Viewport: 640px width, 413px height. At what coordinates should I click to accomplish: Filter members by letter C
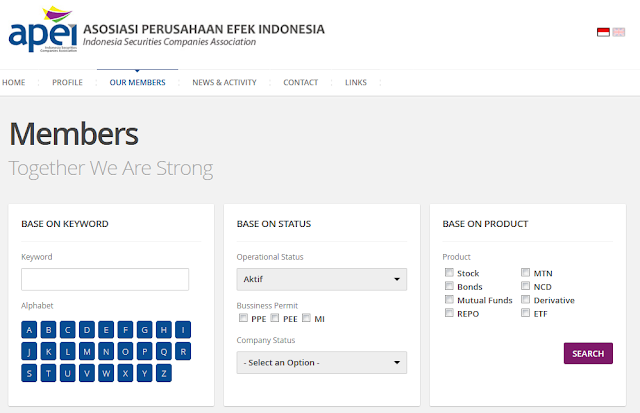[x=67, y=330]
